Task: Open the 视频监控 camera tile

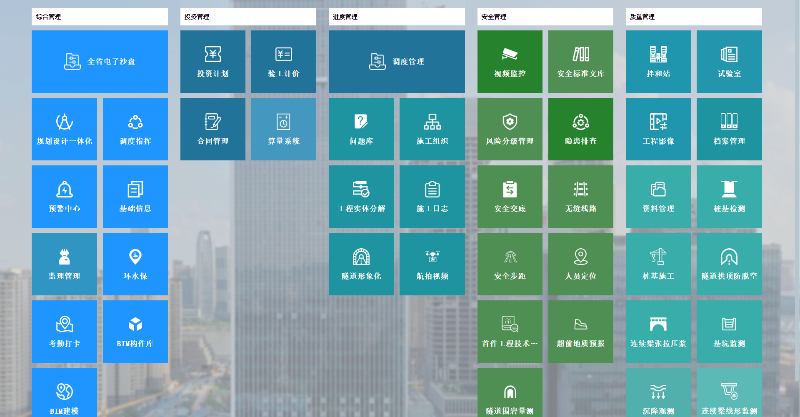Action: (x=510, y=61)
